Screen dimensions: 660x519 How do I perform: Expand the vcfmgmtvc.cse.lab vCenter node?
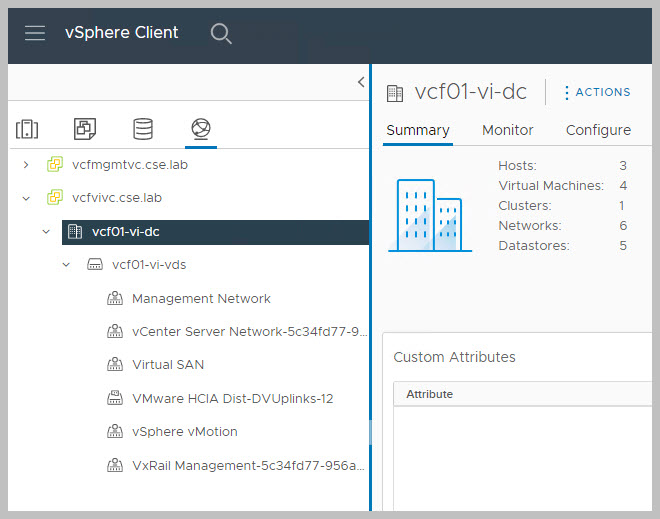pyautogui.click(x=26, y=164)
